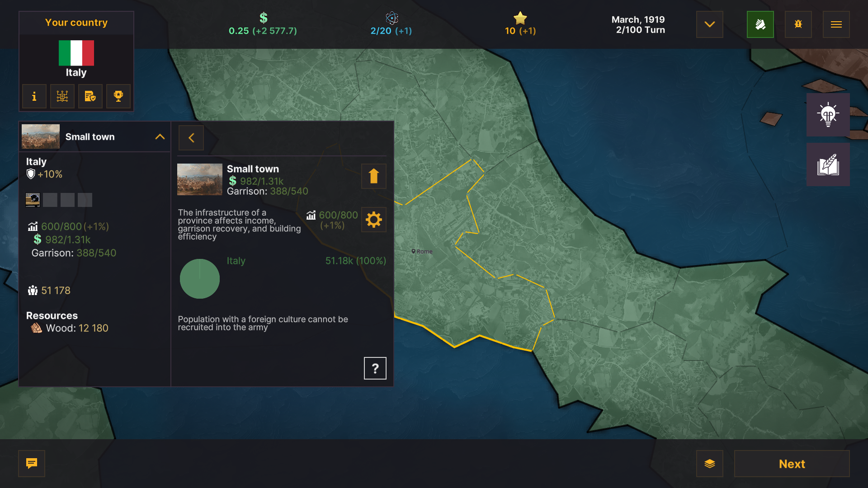Viewport: 868px width, 488px height.
Task: Open the province settings gear
Action: point(373,220)
